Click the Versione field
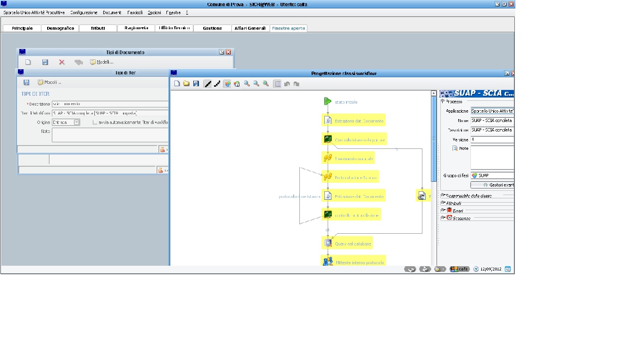 pos(492,139)
